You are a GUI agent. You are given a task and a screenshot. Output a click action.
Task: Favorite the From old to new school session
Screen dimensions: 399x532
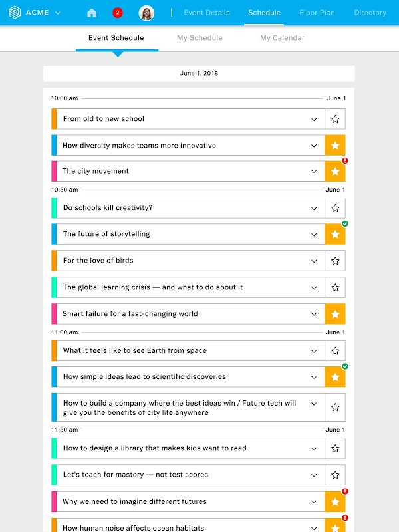(x=335, y=119)
